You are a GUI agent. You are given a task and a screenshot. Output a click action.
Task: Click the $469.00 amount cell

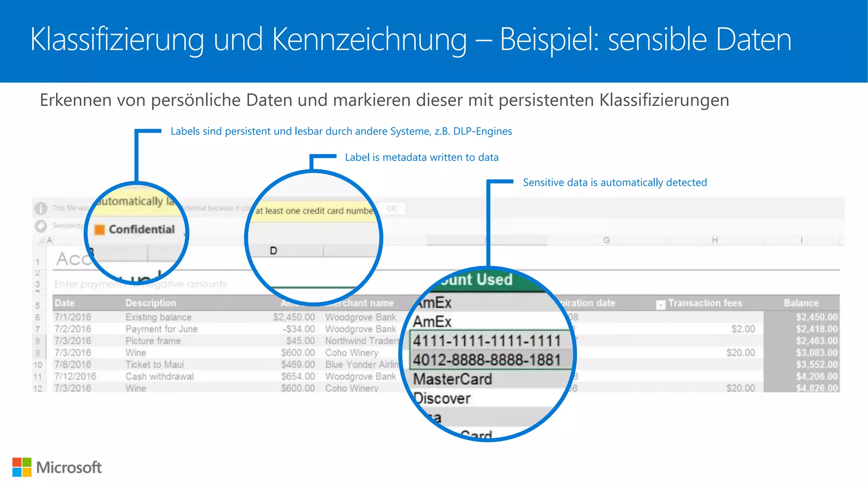(x=298, y=364)
